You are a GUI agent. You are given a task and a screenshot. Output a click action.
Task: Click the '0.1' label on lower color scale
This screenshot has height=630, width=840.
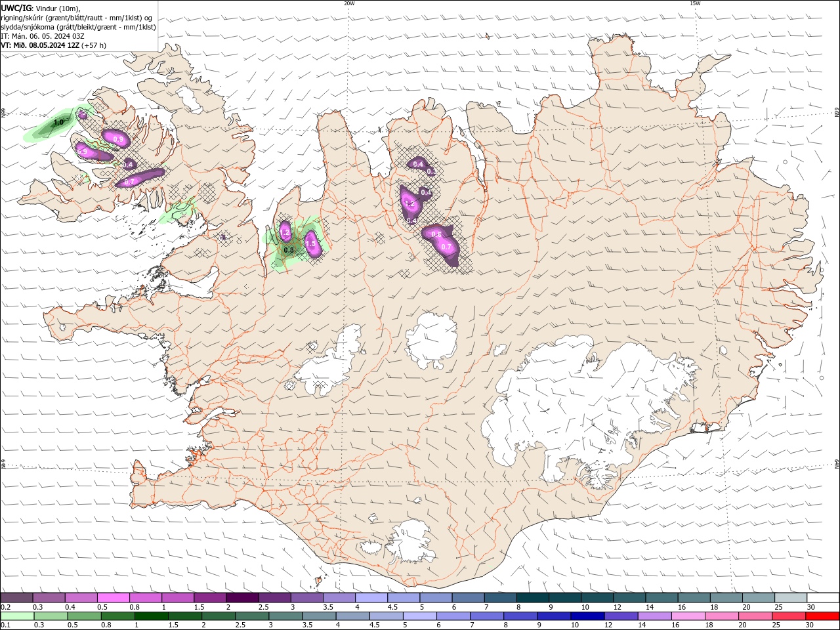click(x=5, y=625)
